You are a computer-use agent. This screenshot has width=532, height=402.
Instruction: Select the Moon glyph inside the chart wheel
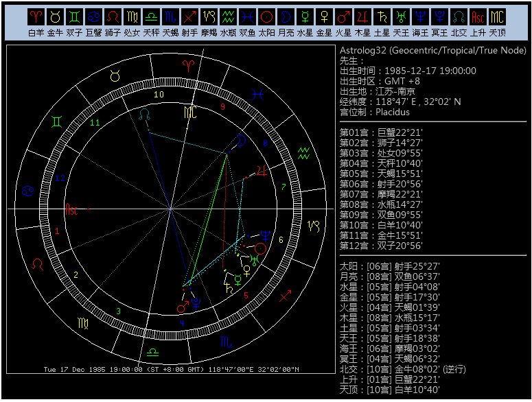[x=242, y=141]
